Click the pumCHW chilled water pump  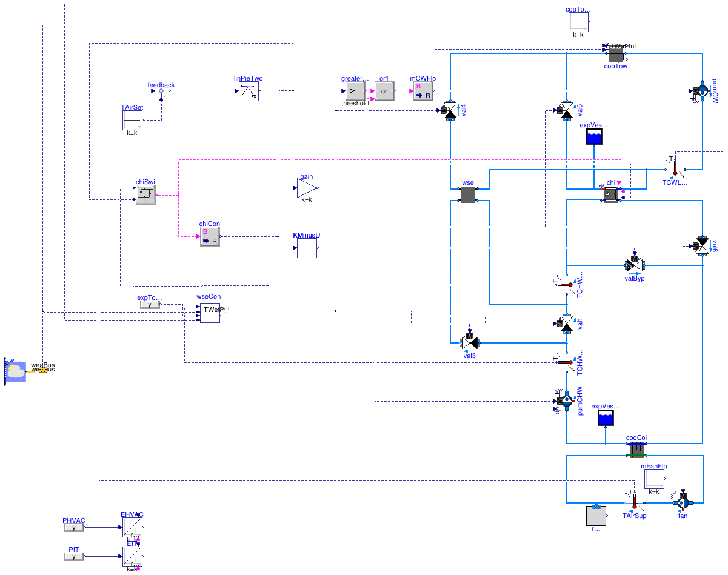point(566,401)
